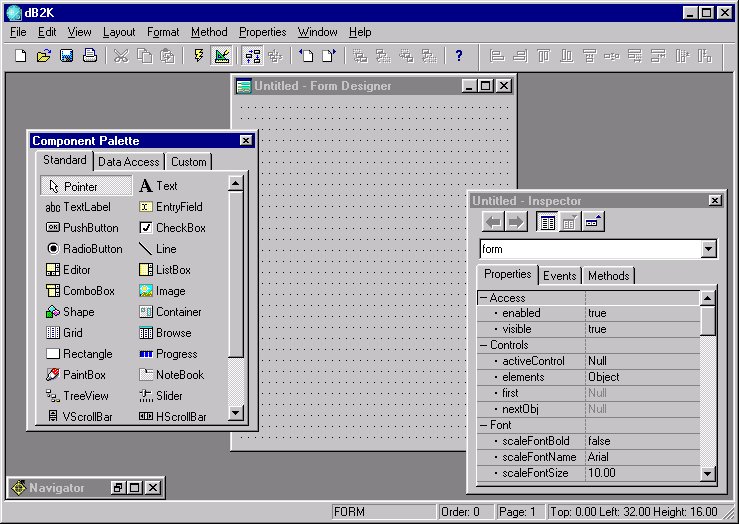Pick the Editor component
Image resolution: width=739 pixels, height=524 pixels.
pyautogui.click(x=68, y=270)
